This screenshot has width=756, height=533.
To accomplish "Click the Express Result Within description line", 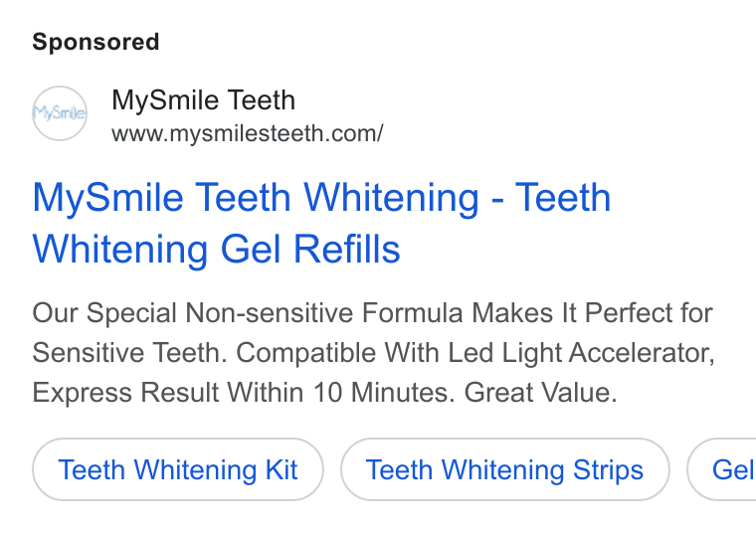I will point(324,392).
